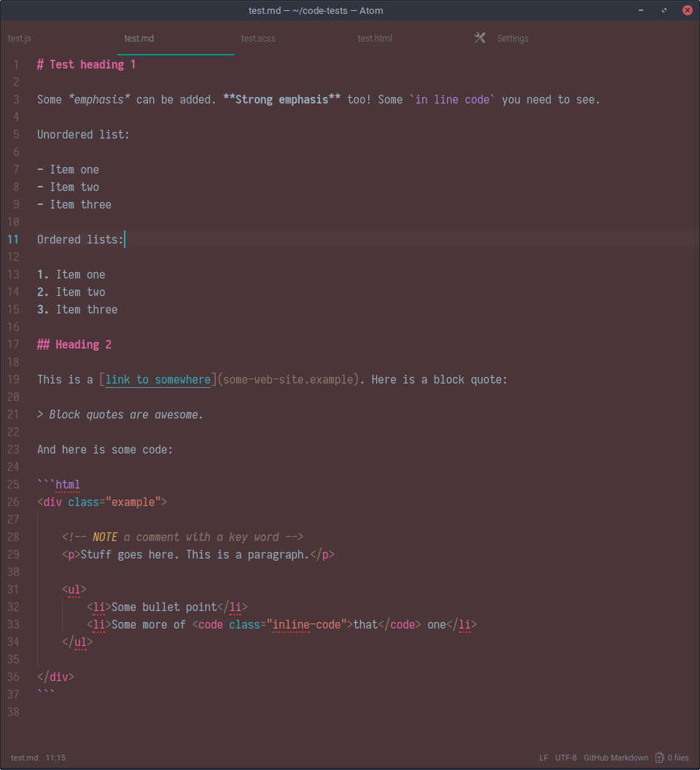Open the test.html tab
Image resolution: width=700 pixels, height=770 pixels.
(x=375, y=39)
